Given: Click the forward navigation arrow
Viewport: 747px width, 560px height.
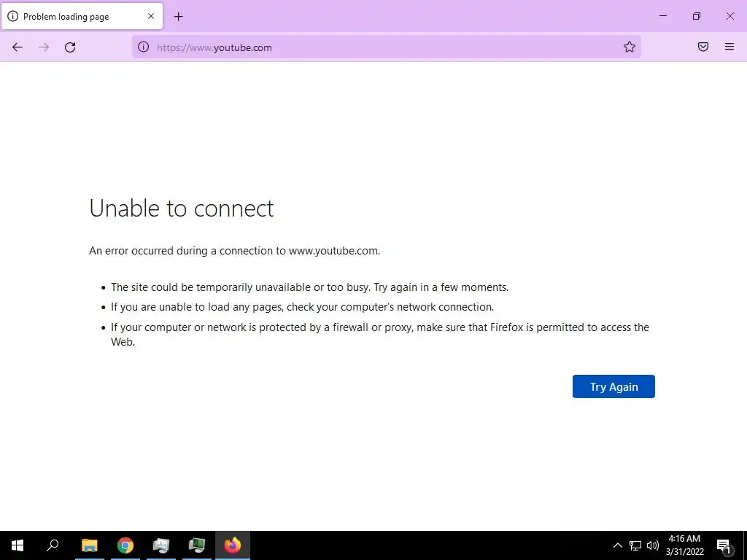Looking at the screenshot, I should click(x=44, y=47).
